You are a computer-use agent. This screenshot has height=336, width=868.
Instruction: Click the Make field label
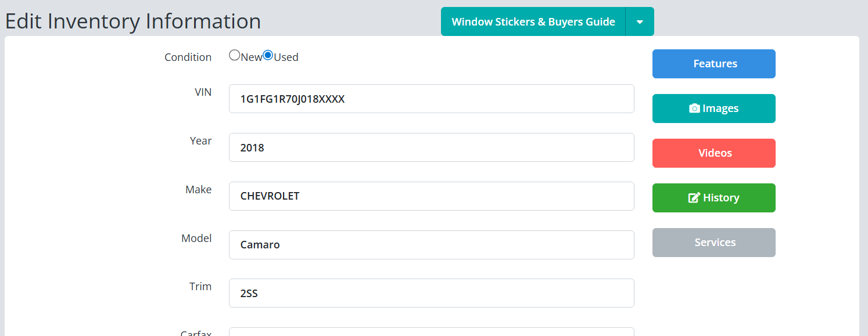coord(198,190)
